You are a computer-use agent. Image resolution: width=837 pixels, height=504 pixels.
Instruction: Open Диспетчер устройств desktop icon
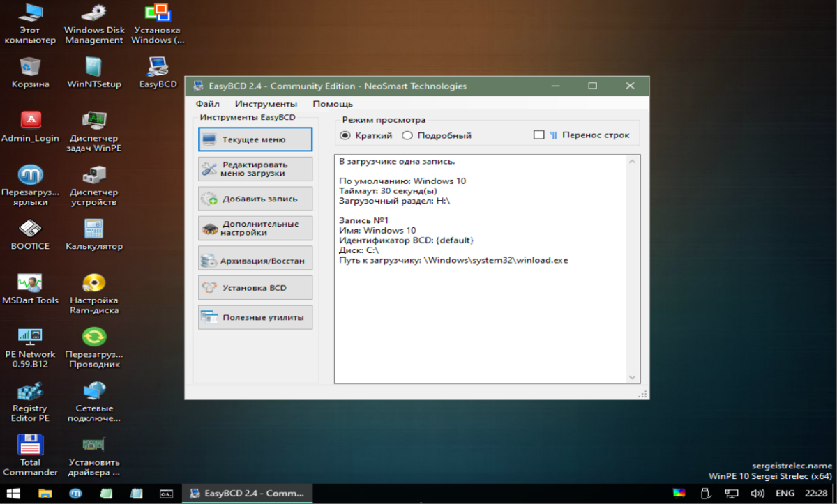click(x=94, y=185)
